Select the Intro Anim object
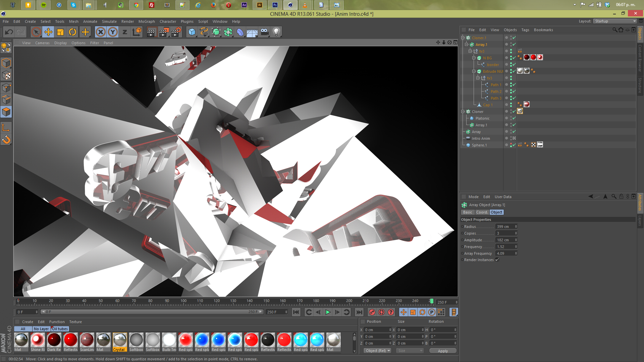The height and width of the screenshot is (362, 644). [481, 138]
